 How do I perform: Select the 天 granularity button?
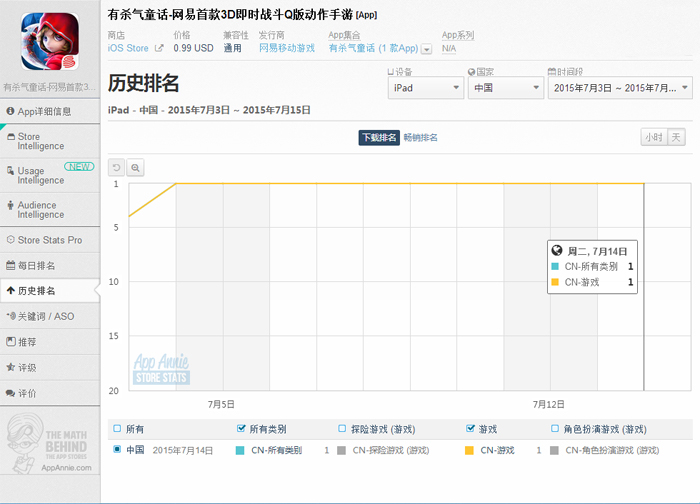click(x=676, y=137)
